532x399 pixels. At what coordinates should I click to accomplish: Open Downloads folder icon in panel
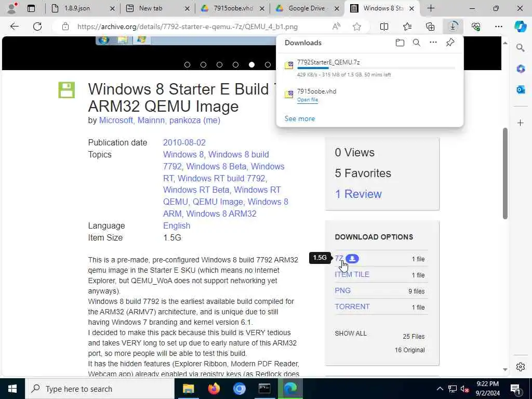click(x=400, y=43)
